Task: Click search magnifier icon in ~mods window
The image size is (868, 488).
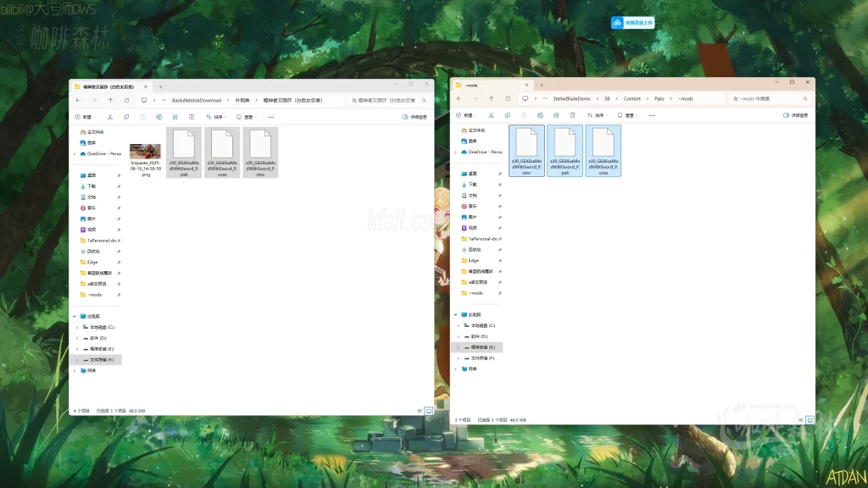Action: point(805,98)
